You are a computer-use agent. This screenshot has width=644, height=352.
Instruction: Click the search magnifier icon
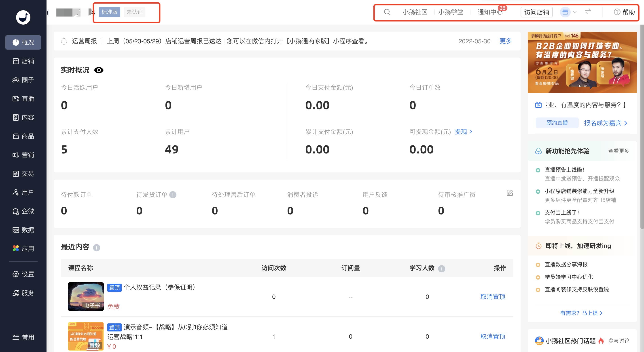coord(387,12)
